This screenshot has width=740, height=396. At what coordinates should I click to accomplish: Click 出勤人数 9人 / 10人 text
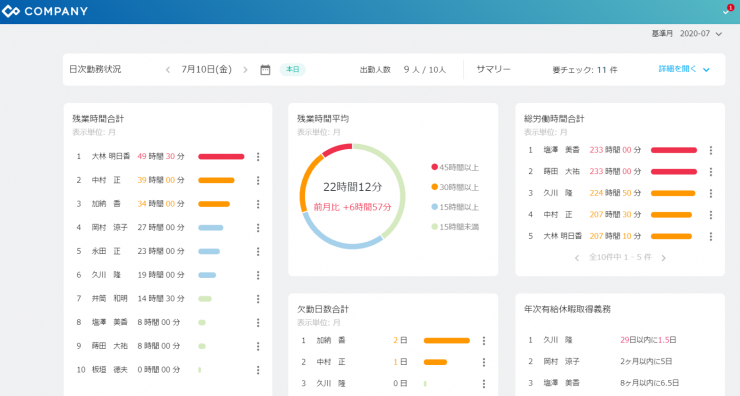pos(403,70)
